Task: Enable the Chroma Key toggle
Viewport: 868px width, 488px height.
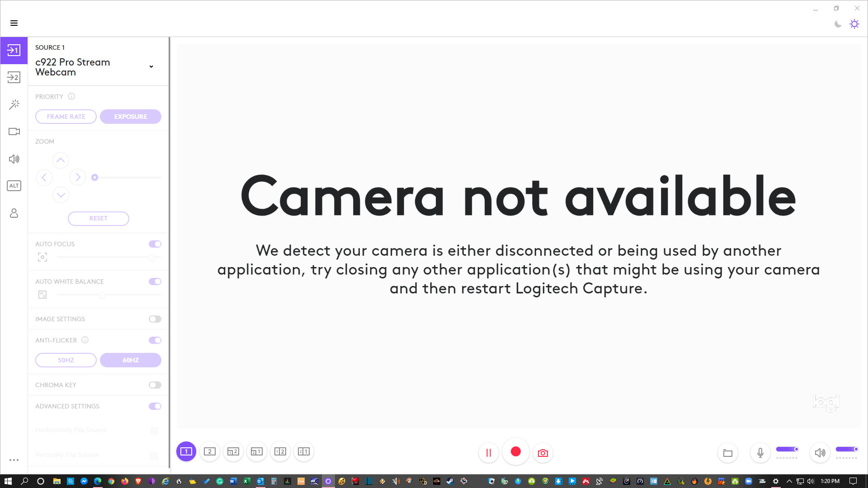Action: tap(155, 385)
